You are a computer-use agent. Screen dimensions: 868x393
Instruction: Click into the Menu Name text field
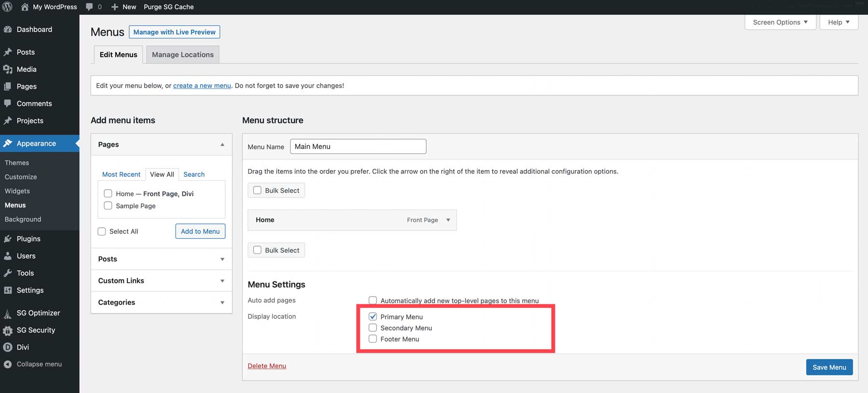pyautogui.click(x=358, y=146)
